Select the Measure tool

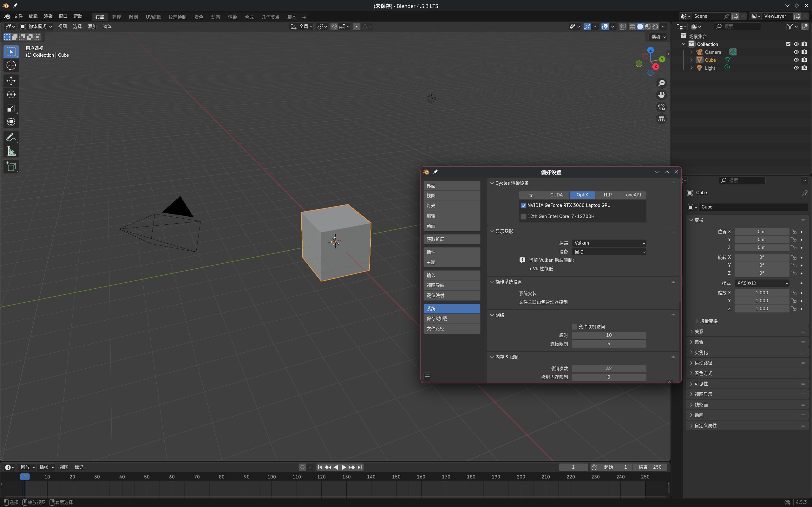(11, 151)
